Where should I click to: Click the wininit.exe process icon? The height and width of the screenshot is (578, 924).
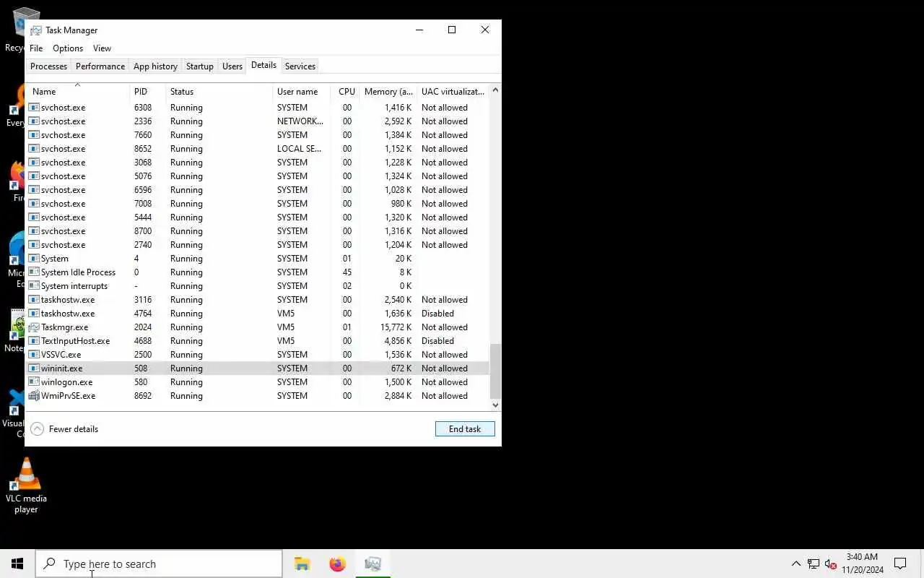[x=34, y=368]
